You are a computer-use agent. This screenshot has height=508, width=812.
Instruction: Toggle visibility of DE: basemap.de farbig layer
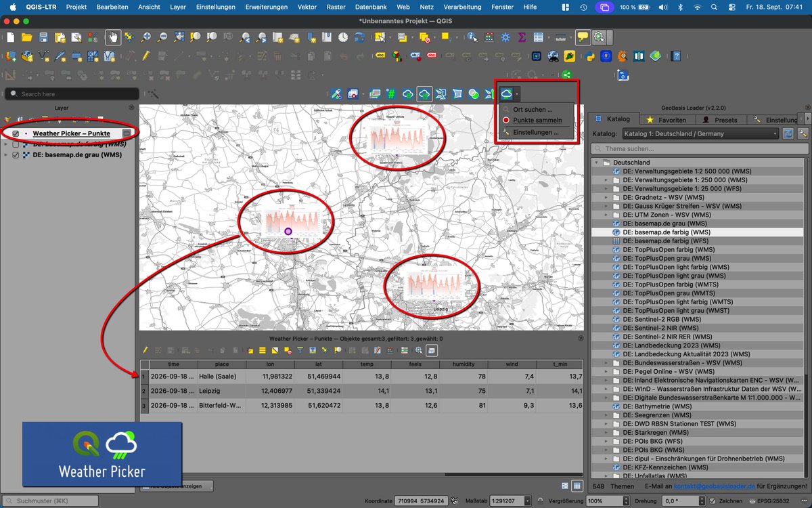pos(16,144)
